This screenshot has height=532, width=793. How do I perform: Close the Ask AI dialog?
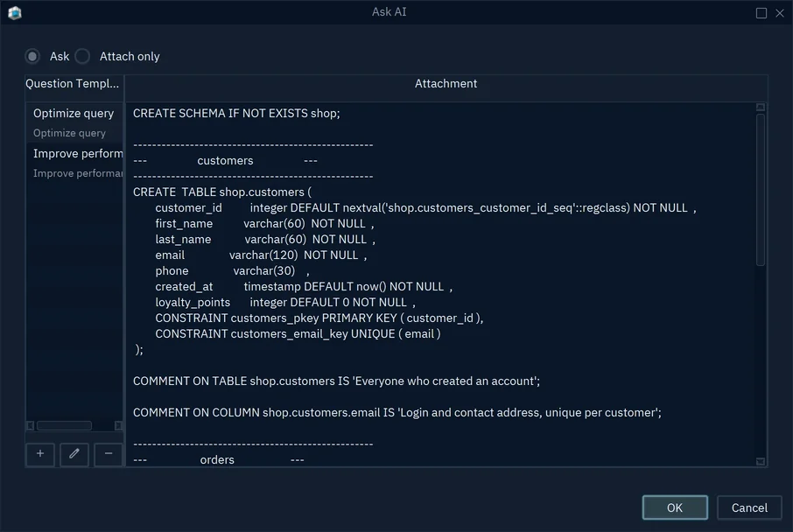point(780,13)
